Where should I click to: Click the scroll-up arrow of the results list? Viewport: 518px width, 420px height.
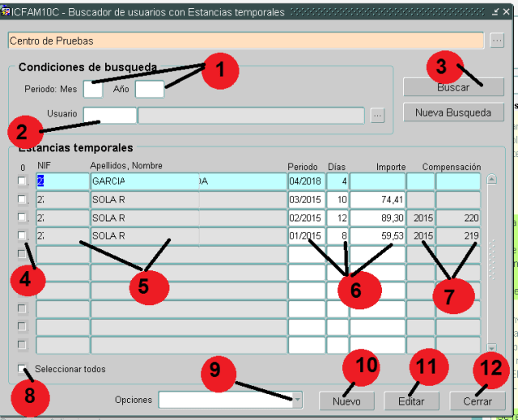pos(491,179)
